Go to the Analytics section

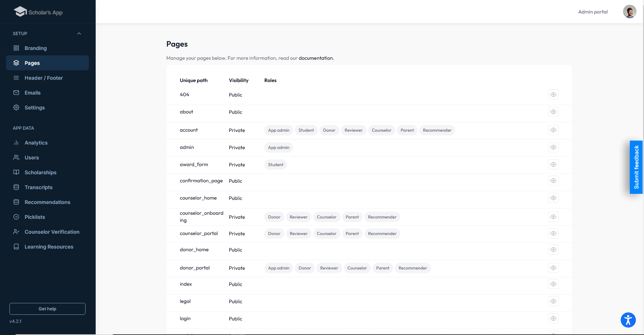click(x=47, y=143)
